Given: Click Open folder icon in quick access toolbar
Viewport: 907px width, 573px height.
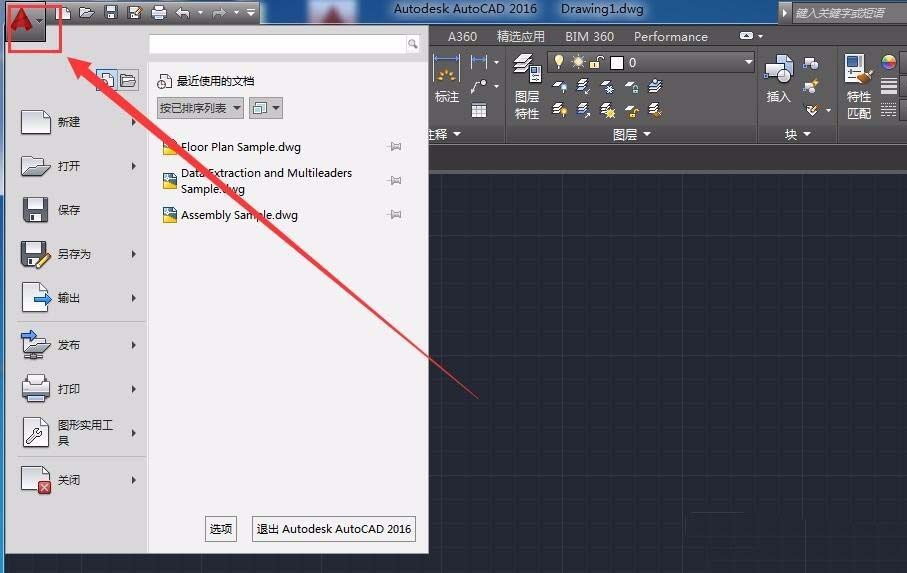Looking at the screenshot, I should [x=87, y=12].
